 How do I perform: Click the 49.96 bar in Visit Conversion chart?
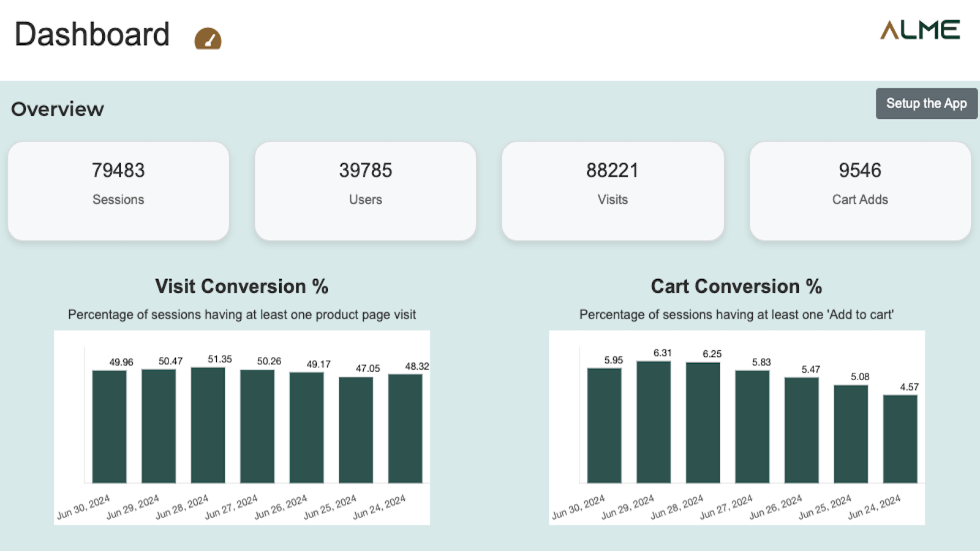109,427
